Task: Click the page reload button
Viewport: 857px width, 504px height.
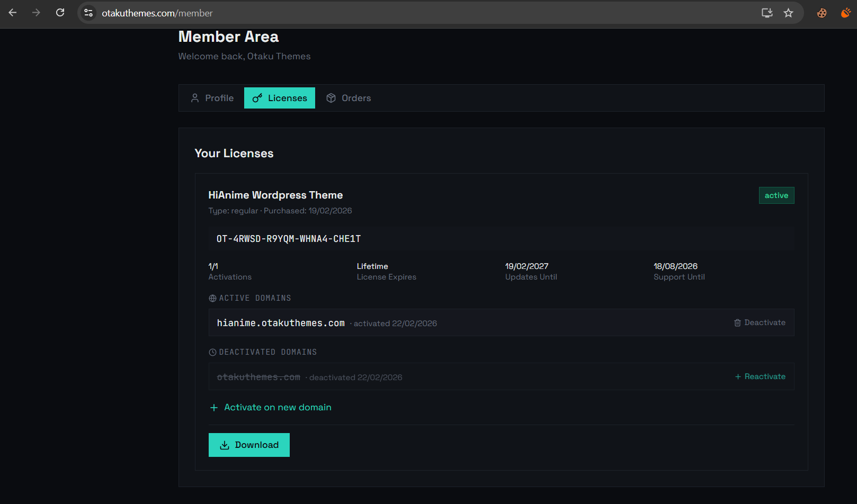Action: [x=60, y=12]
